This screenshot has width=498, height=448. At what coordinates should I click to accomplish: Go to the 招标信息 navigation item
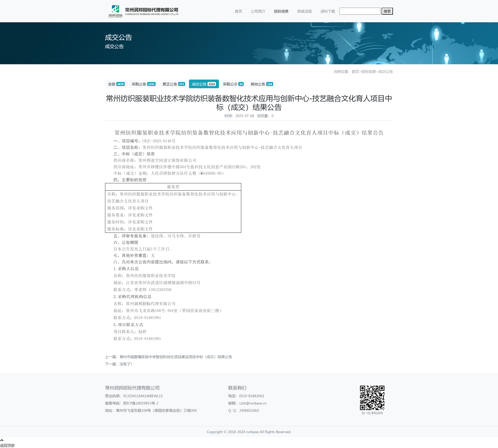[281, 11]
